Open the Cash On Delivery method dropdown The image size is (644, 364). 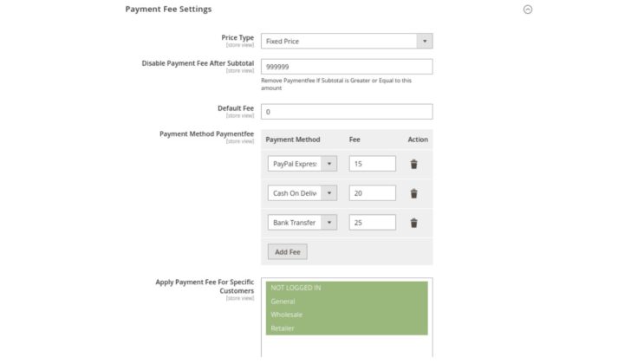coord(302,193)
